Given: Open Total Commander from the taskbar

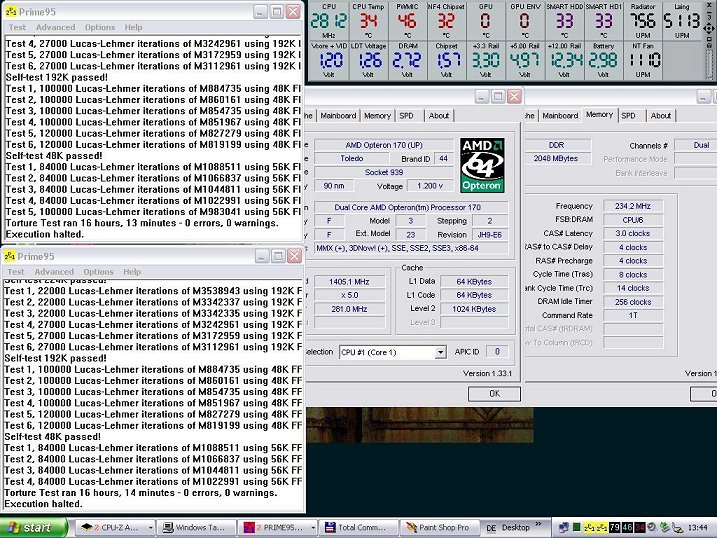Looking at the screenshot, I should [361, 527].
